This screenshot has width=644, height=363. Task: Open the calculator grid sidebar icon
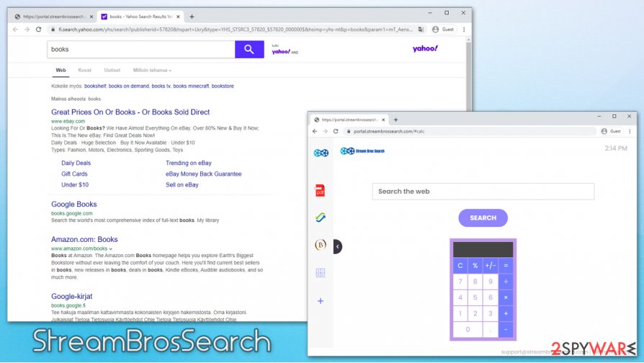321,273
